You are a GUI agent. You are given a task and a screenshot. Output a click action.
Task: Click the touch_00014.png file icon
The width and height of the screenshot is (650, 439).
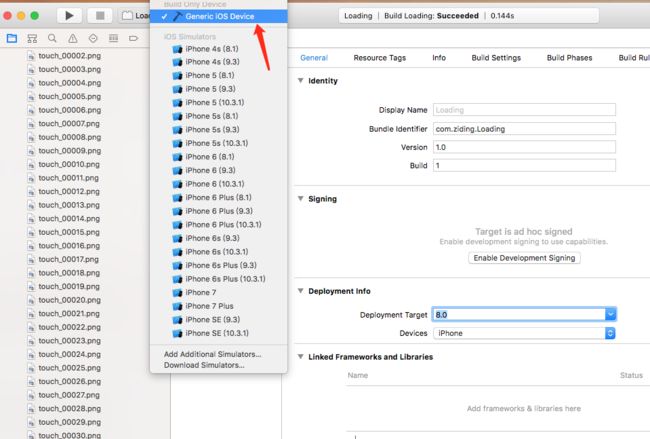[31, 218]
